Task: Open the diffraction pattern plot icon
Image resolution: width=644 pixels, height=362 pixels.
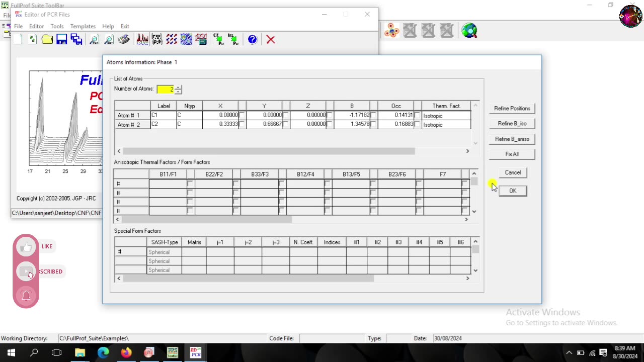Action: 142,39
